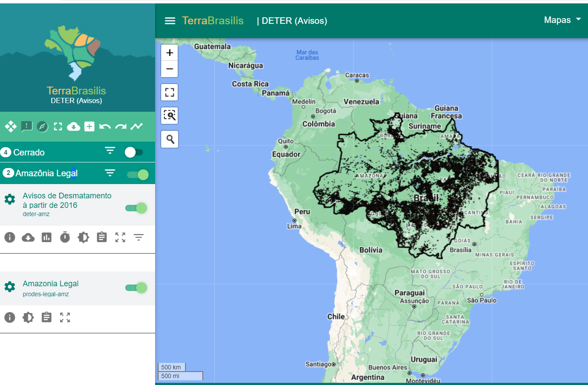Toggle map fullscreen mode button
The image size is (588, 385).
170,92
